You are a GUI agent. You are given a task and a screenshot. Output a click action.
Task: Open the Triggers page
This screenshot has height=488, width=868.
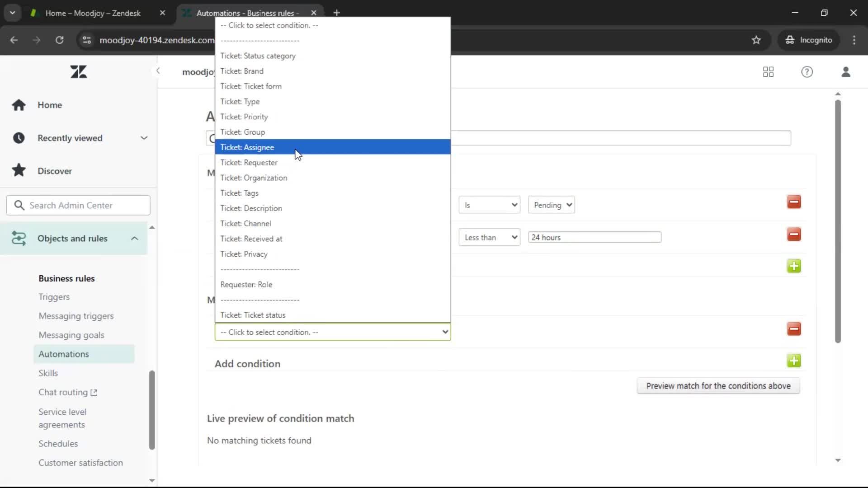click(x=54, y=297)
